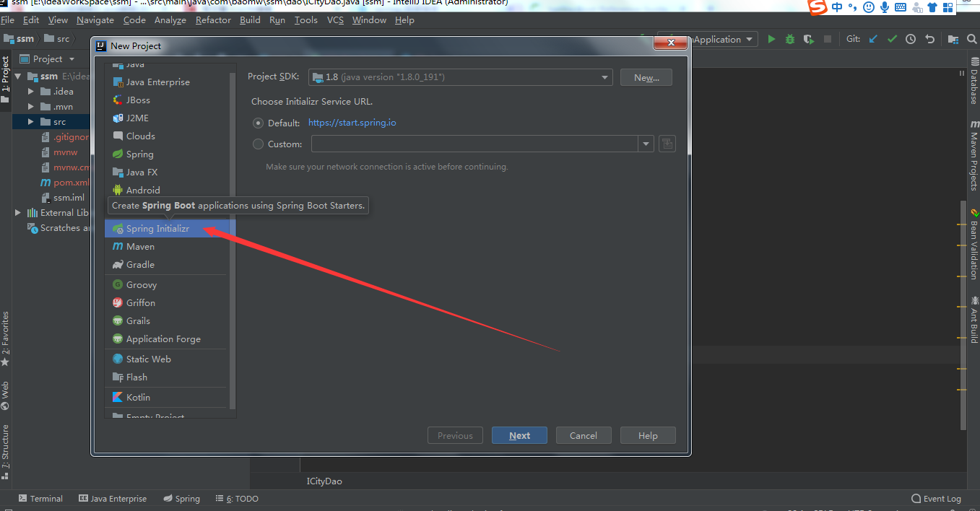Click manage icon beside Custom URL field
This screenshot has width=980, height=511.
[x=667, y=144]
